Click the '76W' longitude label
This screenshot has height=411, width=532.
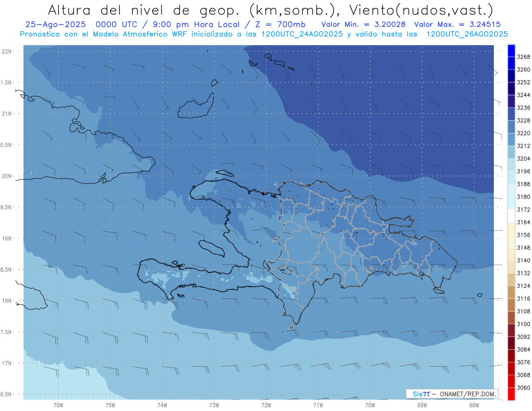pos(58,404)
